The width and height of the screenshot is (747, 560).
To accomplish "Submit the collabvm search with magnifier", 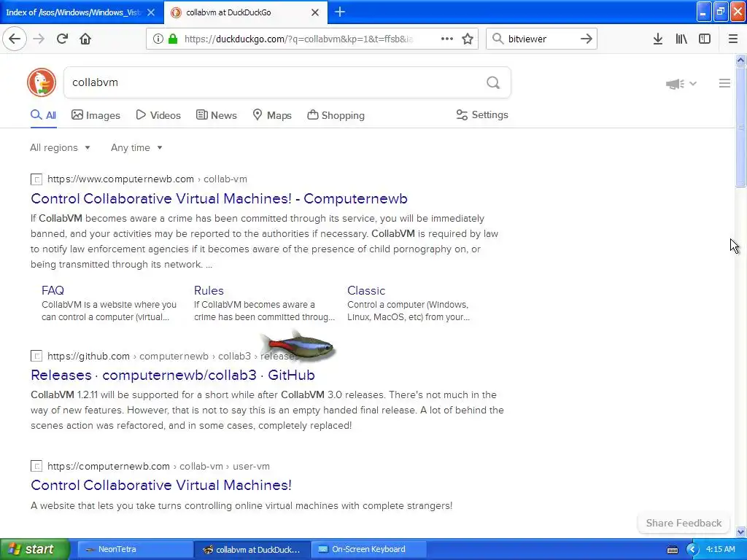I will tap(493, 83).
